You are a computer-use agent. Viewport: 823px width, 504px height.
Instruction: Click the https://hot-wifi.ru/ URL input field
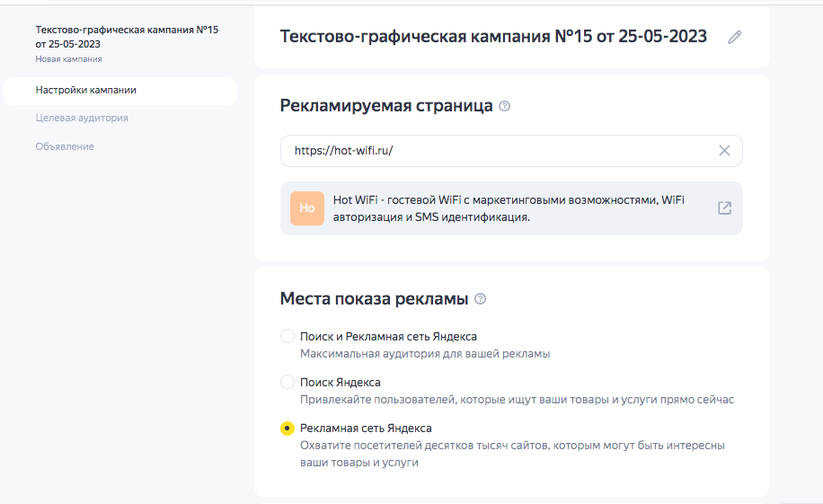[x=511, y=151]
